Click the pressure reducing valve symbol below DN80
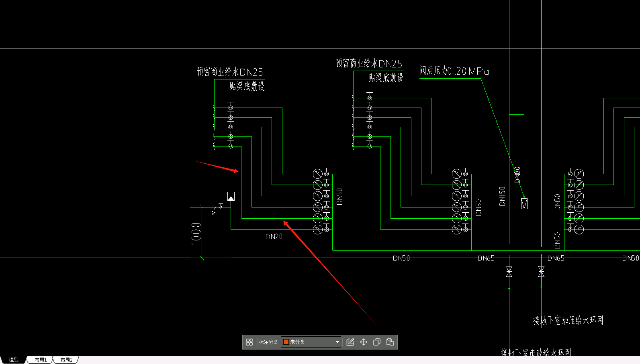This screenshot has width=640, height=364. 524,204
